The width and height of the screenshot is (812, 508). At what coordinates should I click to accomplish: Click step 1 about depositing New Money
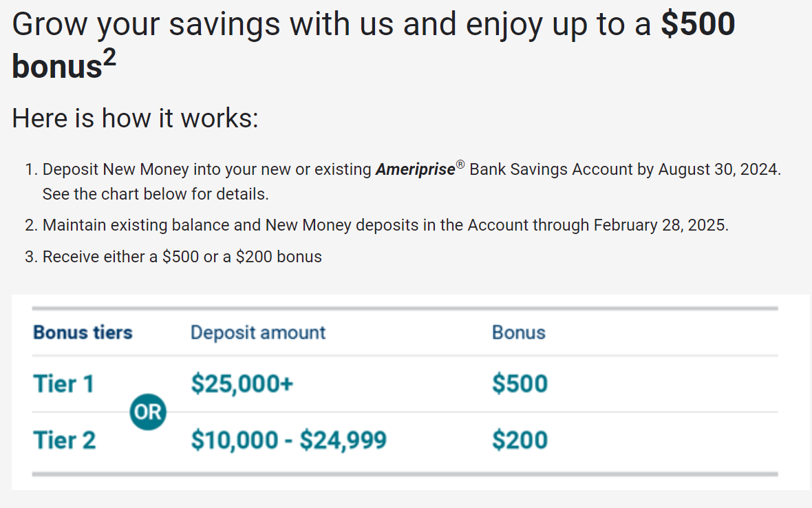coord(403,182)
